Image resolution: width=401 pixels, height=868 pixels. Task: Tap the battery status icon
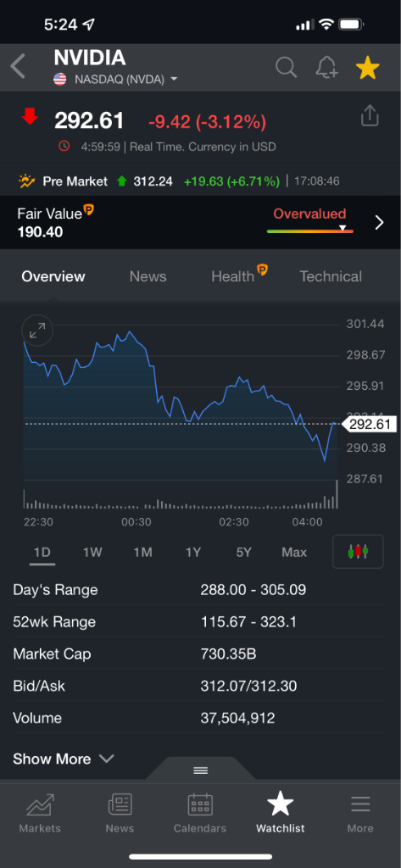click(351, 25)
